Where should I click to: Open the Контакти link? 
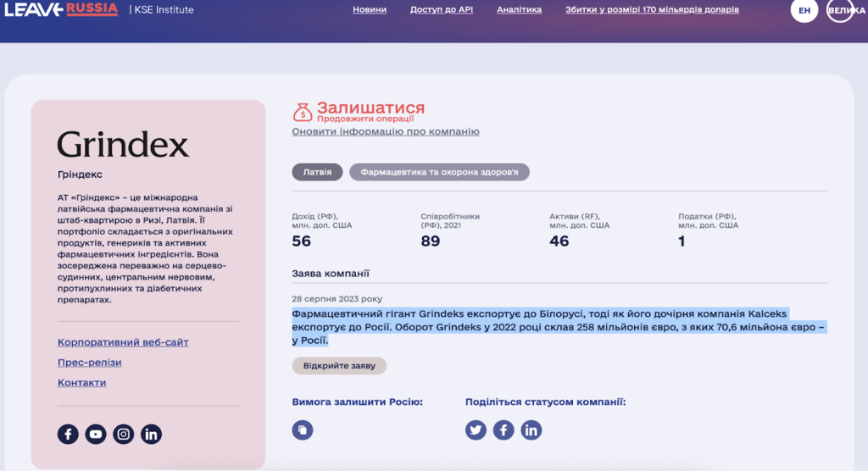(x=81, y=382)
